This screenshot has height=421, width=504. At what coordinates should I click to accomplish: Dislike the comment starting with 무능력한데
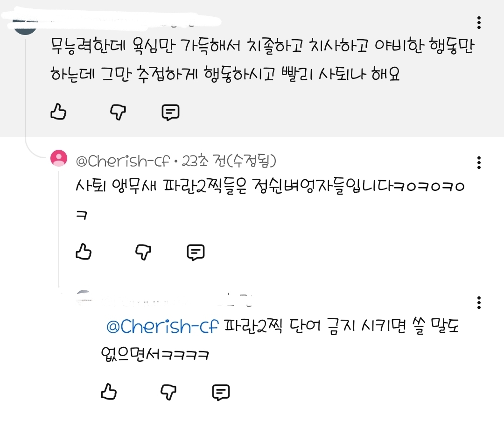pos(118,112)
